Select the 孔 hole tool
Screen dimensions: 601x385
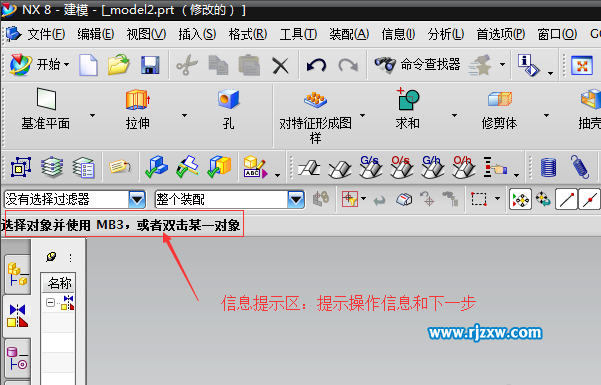(x=228, y=109)
